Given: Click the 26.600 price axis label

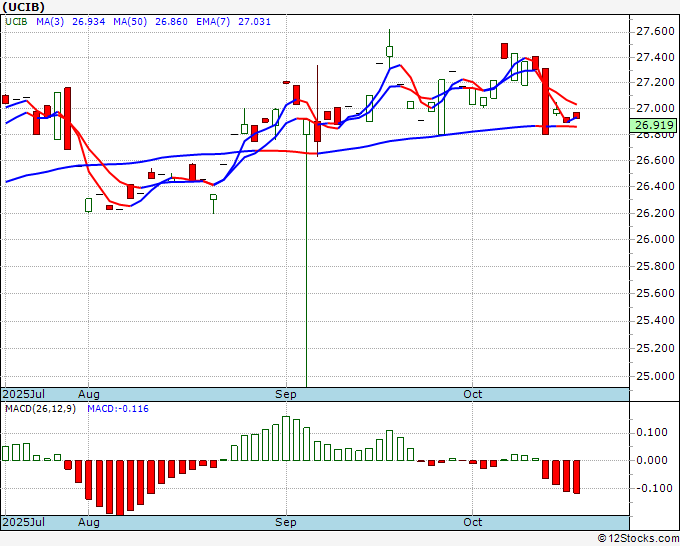Looking at the screenshot, I should pyautogui.click(x=655, y=160).
